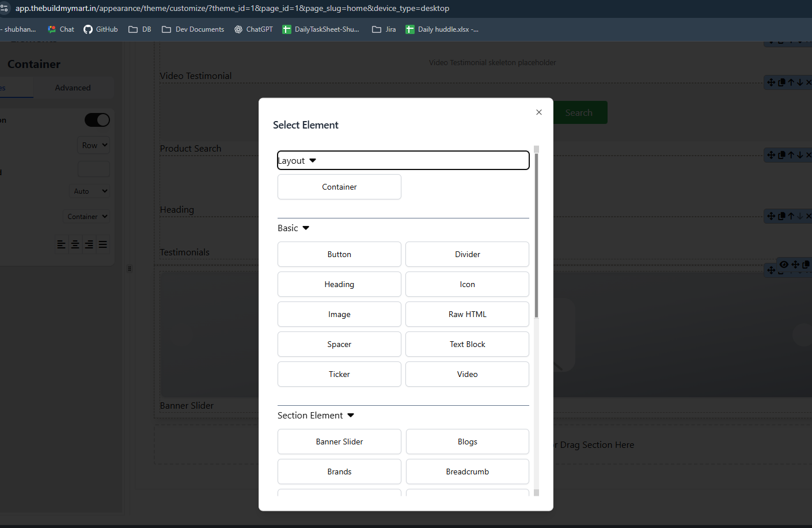Collapse the Section Element group
812x528 pixels.
coord(316,416)
